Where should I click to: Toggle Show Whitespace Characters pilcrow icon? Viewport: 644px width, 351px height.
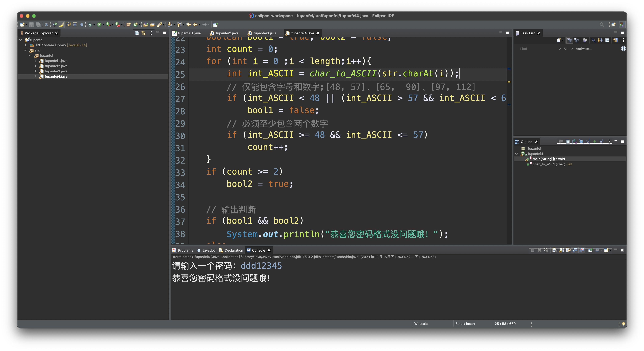point(82,25)
